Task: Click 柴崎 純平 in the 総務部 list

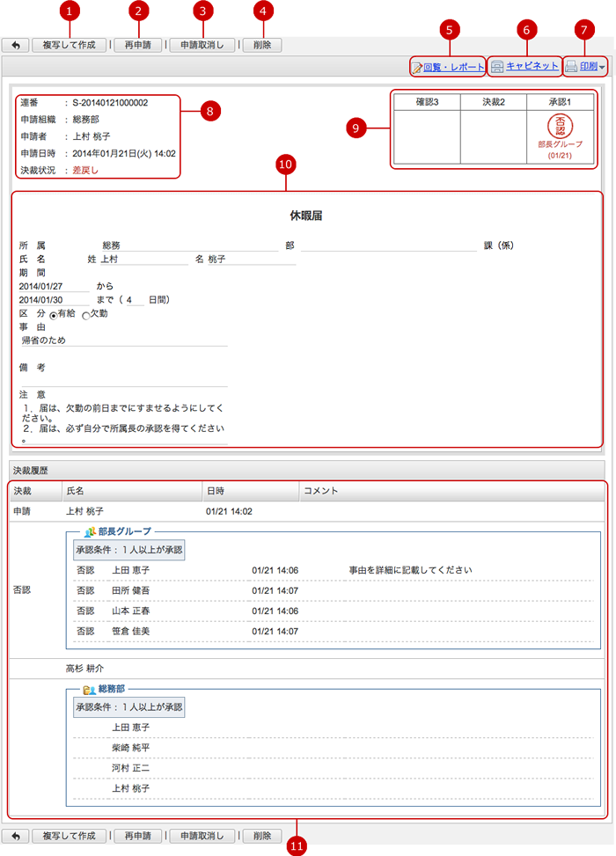Action: (x=131, y=748)
